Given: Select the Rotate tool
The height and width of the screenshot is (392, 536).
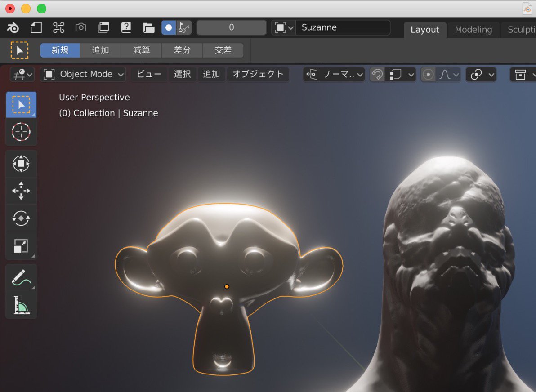Looking at the screenshot, I should pyautogui.click(x=21, y=218).
